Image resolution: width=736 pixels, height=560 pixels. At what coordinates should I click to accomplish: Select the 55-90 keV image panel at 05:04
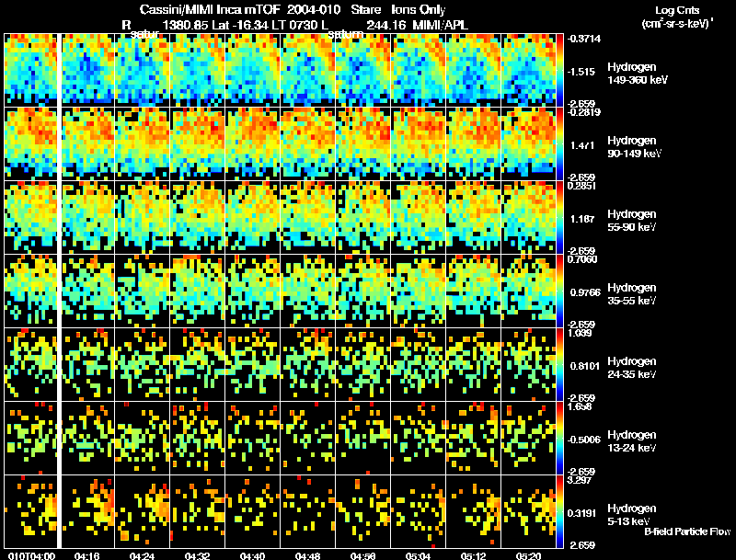pos(419,217)
